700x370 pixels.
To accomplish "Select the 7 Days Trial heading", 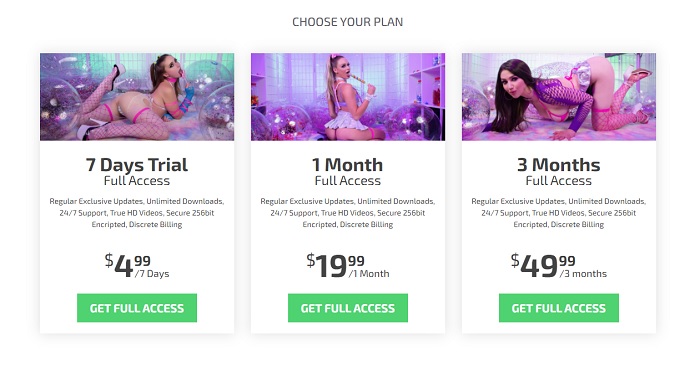I will [137, 165].
